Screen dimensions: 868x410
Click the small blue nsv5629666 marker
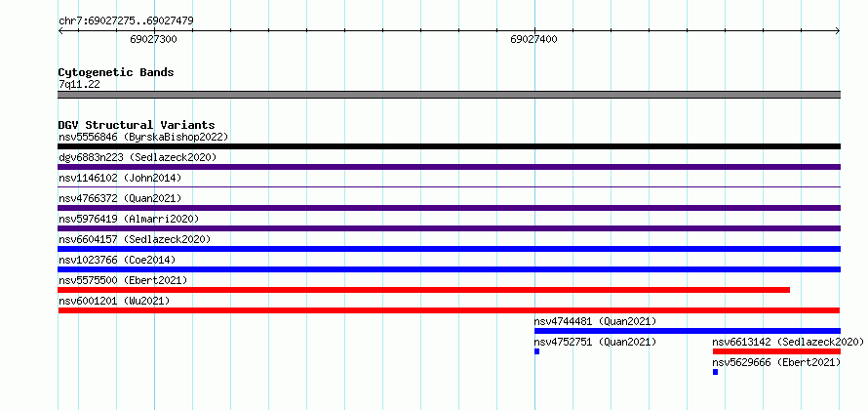point(715,372)
